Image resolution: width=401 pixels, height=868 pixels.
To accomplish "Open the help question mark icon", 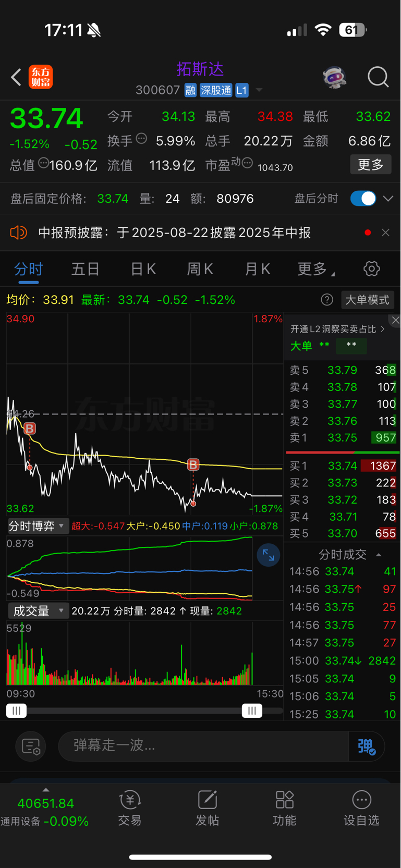I will 327,300.
